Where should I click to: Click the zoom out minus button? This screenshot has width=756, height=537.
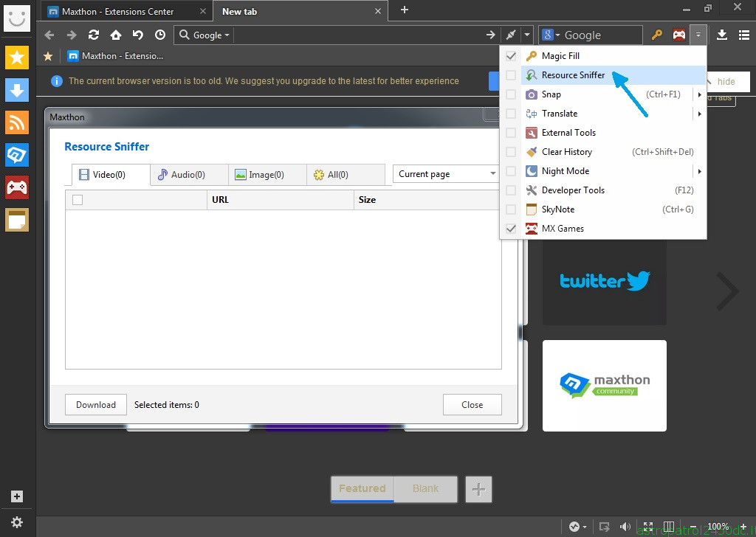(693, 527)
